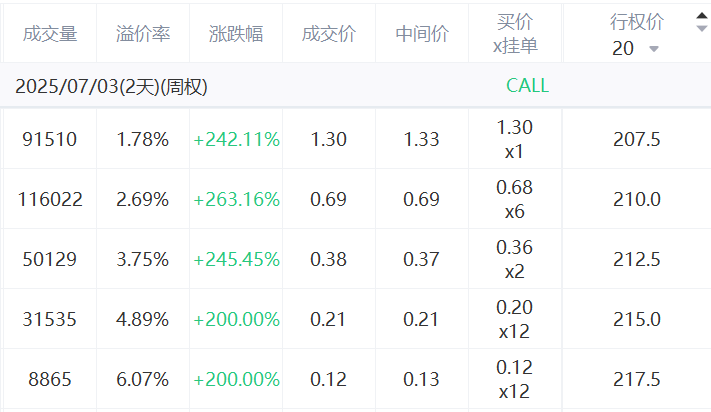The height and width of the screenshot is (412, 711).
Task: Click volume cell 91510
Action: click(50, 139)
